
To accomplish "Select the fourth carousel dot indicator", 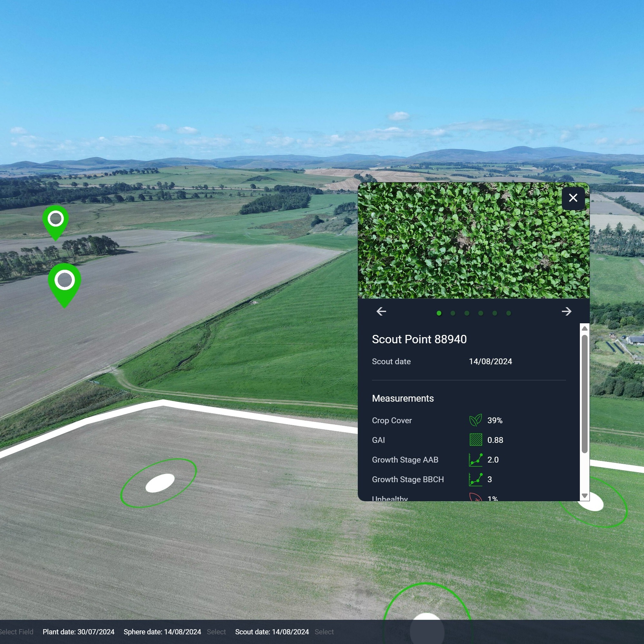I will click(481, 313).
